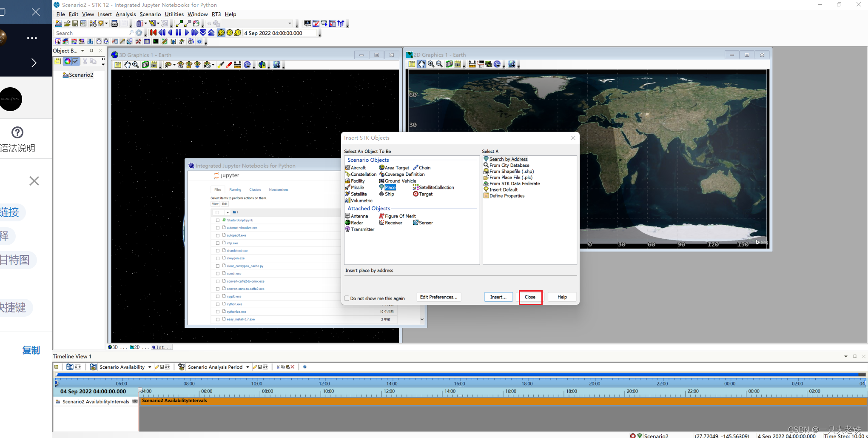Viewport: 868px width, 438px height.
Task: Click the Help button in Insert dialog
Action: (562, 297)
